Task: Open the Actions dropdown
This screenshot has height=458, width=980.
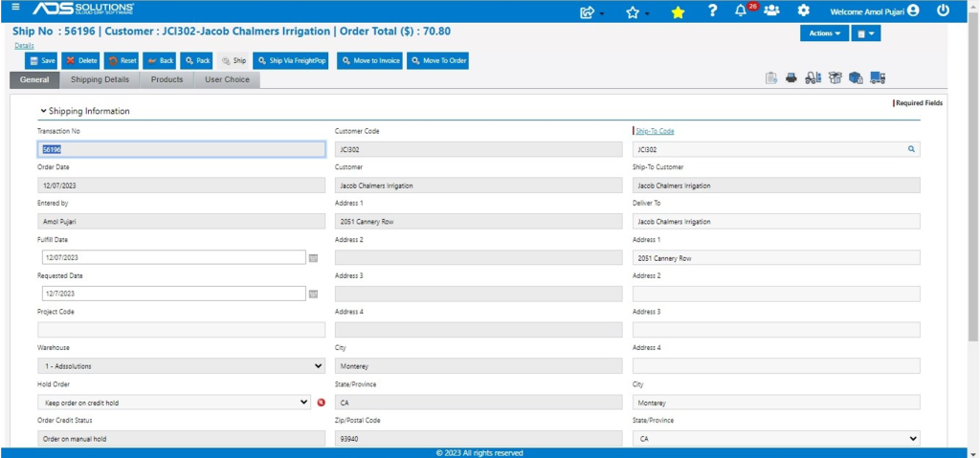Action: 824,33
